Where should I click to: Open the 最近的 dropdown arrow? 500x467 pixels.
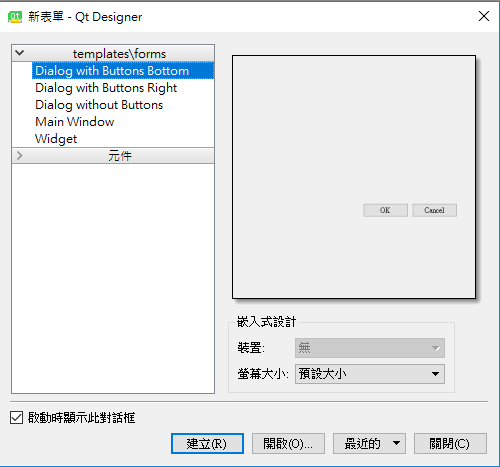tap(396, 444)
